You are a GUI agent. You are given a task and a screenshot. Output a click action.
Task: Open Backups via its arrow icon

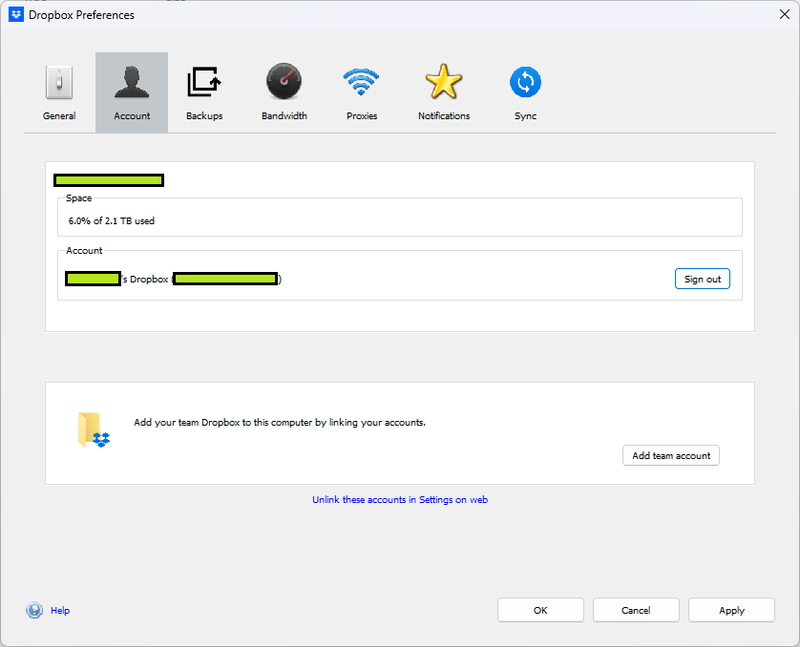204,83
